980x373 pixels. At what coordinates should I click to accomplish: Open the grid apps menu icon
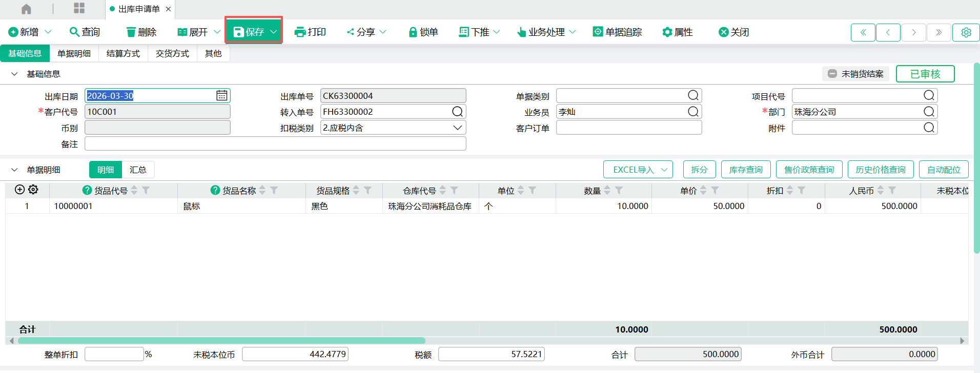pyautogui.click(x=79, y=8)
